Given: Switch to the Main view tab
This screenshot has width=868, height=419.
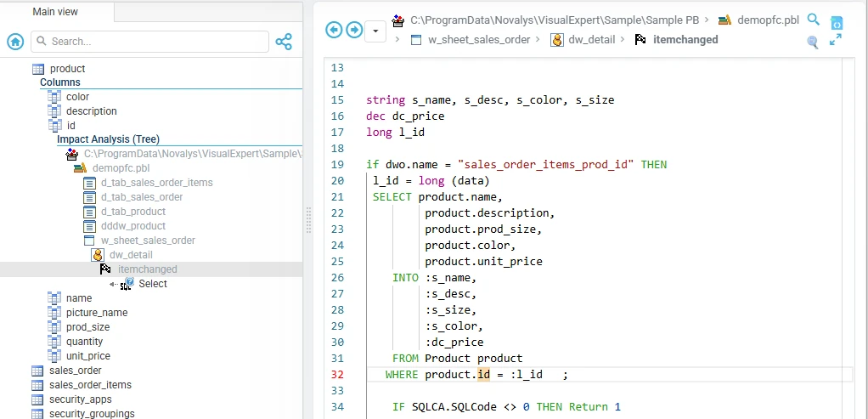Looking at the screenshot, I should pyautogui.click(x=55, y=12).
